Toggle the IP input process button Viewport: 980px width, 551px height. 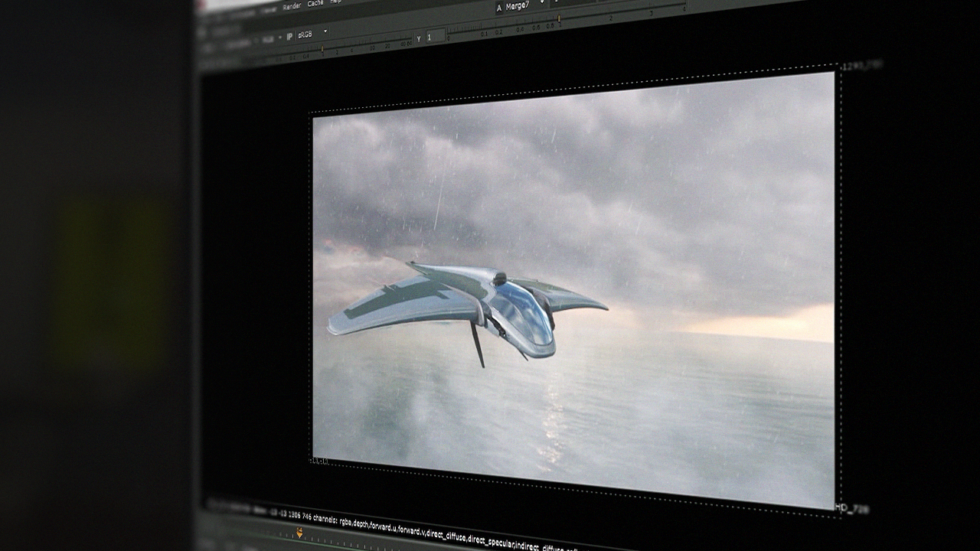pyautogui.click(x=289, y=36)
